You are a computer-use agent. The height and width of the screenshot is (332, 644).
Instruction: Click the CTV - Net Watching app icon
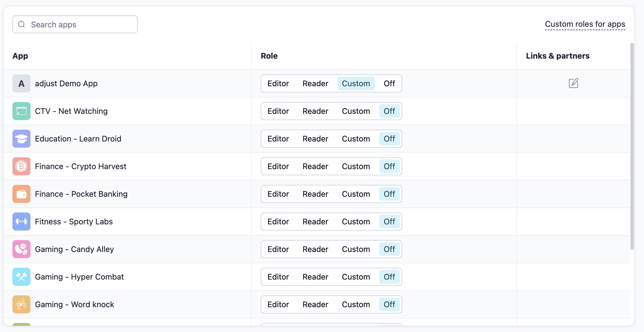click(21, 111)
